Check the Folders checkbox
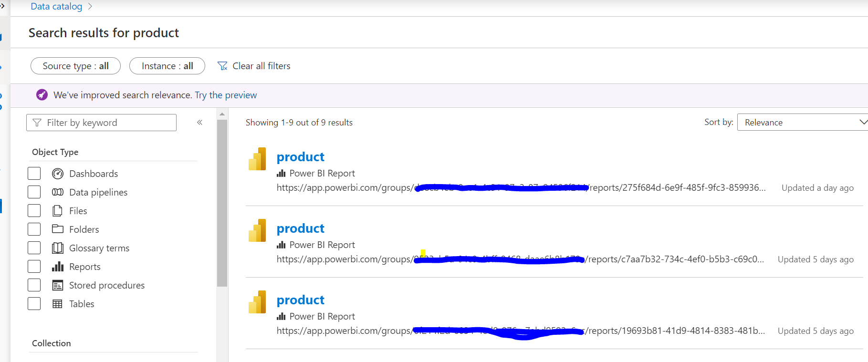This screenshot has width=868, height=362. tap(34, 229)
